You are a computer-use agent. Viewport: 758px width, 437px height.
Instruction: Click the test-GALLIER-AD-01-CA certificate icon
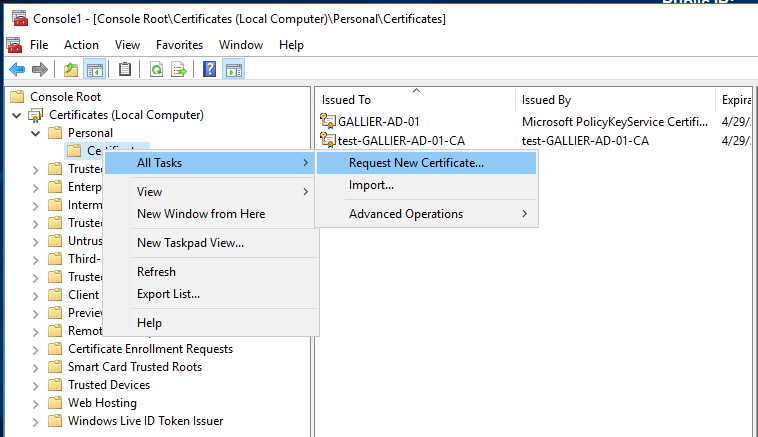pyautogui.click(x=328, y=140)
